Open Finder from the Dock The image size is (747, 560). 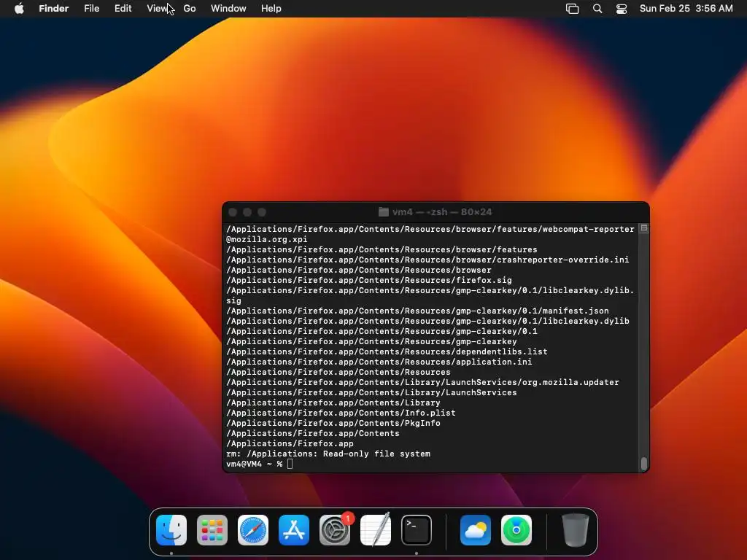point(171,530)
